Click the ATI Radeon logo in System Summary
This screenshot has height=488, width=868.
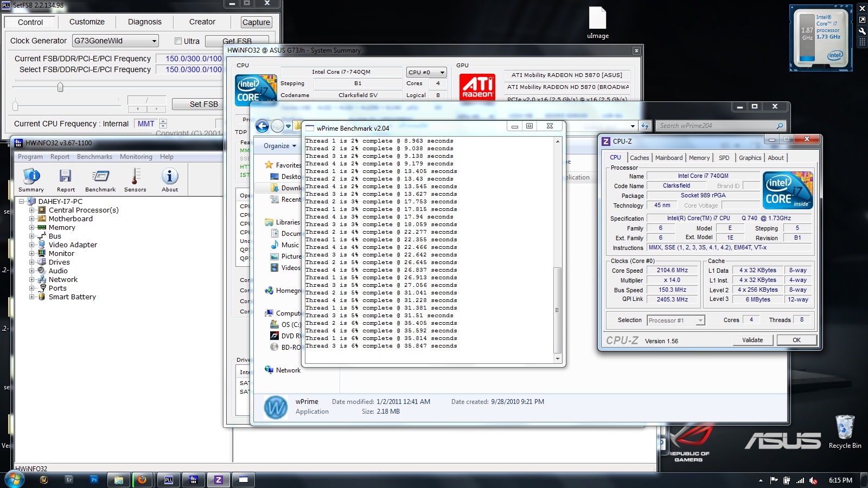point(477,87)
